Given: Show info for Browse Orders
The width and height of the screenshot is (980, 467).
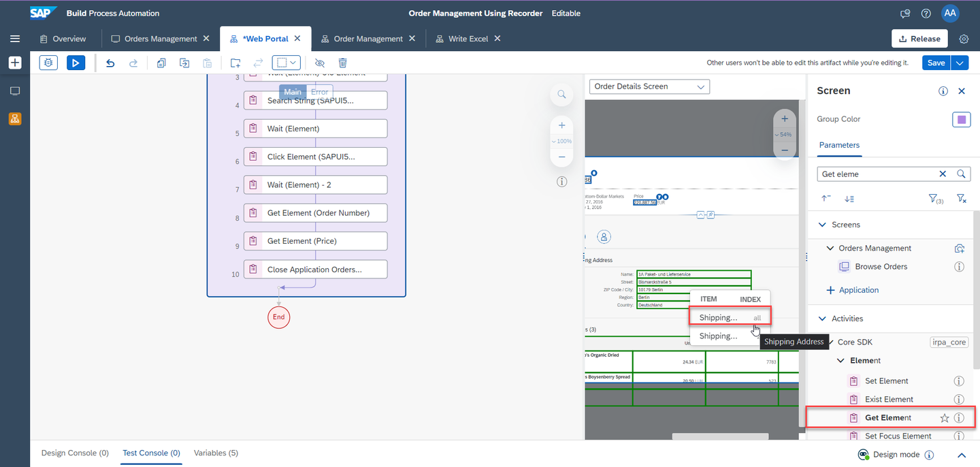Looking at the screenshot, I should click(960, 267).
